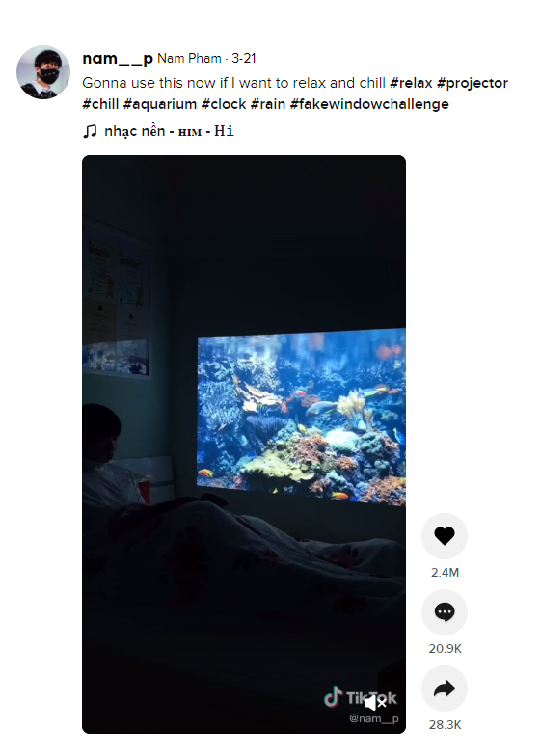
Task: Click the 2.4M likes count
Action: click(x=445, y=573)
